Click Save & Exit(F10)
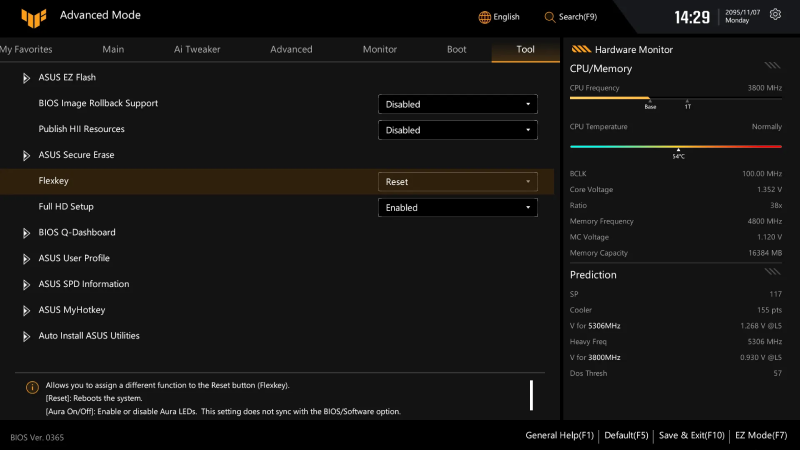The image size is (800, 450). click(x=689, y=436)
